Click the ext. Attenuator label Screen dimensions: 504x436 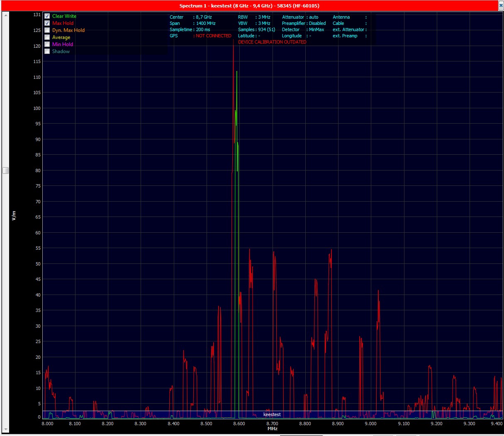[348, 29]
